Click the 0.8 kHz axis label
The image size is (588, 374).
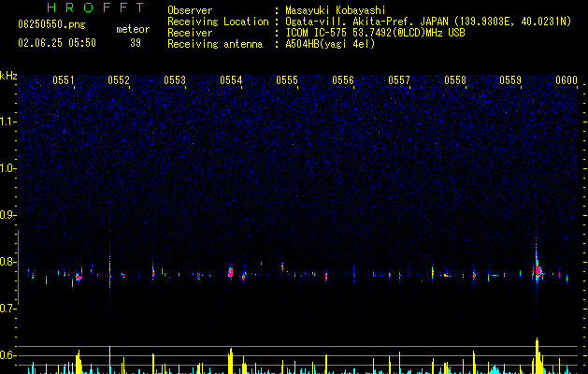[8, 262]
